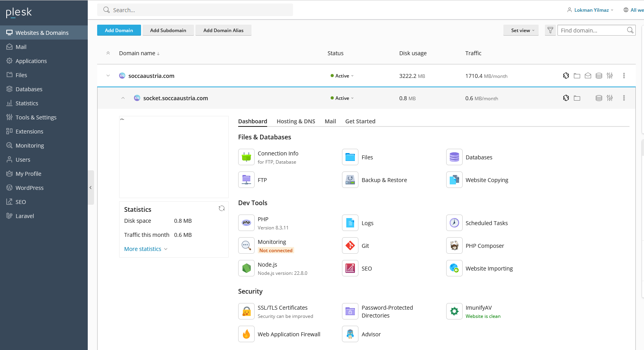Open the socket.soccaaustria.com subdomain link
Image resolution: width=644 pixels, height=350 pixels.
pos(175,98)
